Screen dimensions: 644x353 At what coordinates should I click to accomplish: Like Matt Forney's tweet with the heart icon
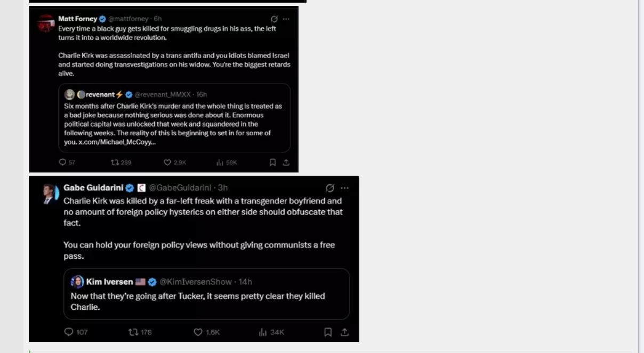point(167,162)
